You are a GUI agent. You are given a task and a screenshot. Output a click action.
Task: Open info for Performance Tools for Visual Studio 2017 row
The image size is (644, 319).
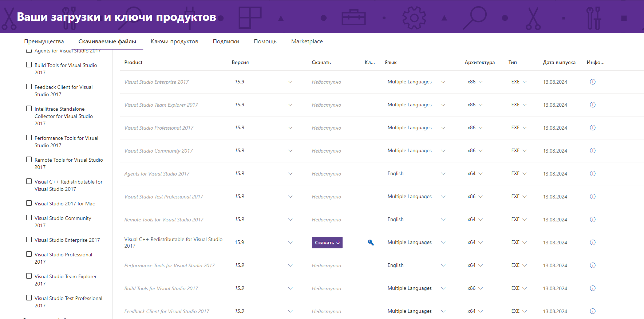[592, 265]
